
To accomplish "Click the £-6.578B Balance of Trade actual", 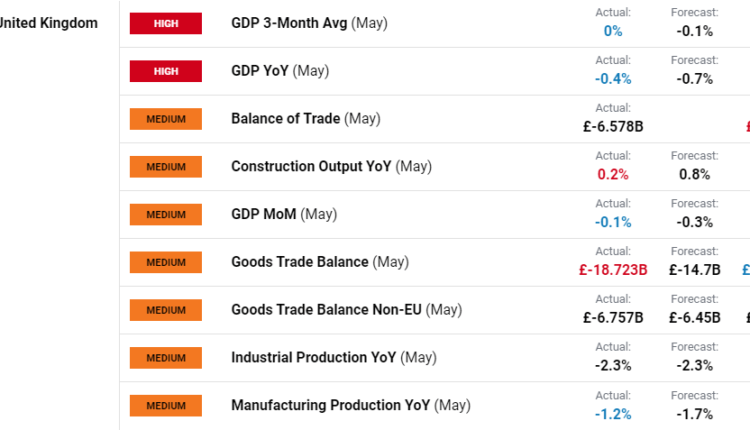I will coord(613,126).
